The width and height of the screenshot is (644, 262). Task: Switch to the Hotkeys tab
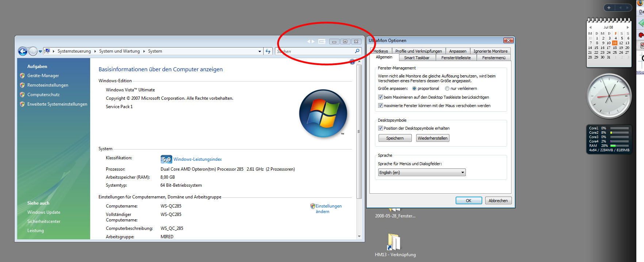[x=381, y=51]
